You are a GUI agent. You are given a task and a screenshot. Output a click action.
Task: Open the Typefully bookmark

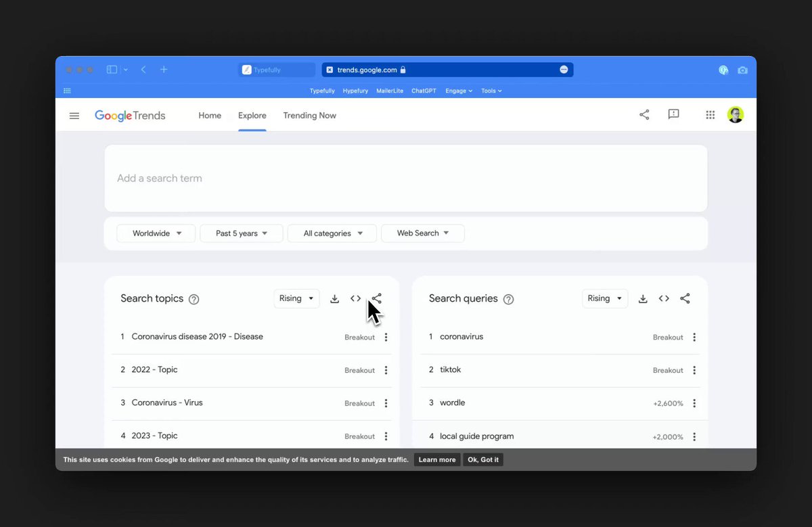322,91
